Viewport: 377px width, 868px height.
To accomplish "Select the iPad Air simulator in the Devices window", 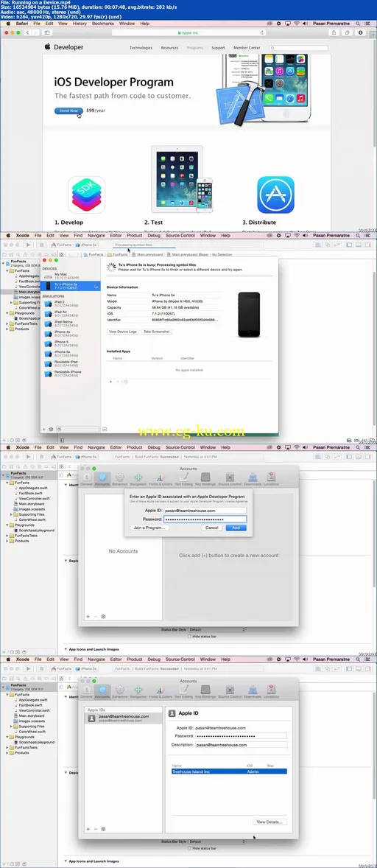I will pos(69,314).
